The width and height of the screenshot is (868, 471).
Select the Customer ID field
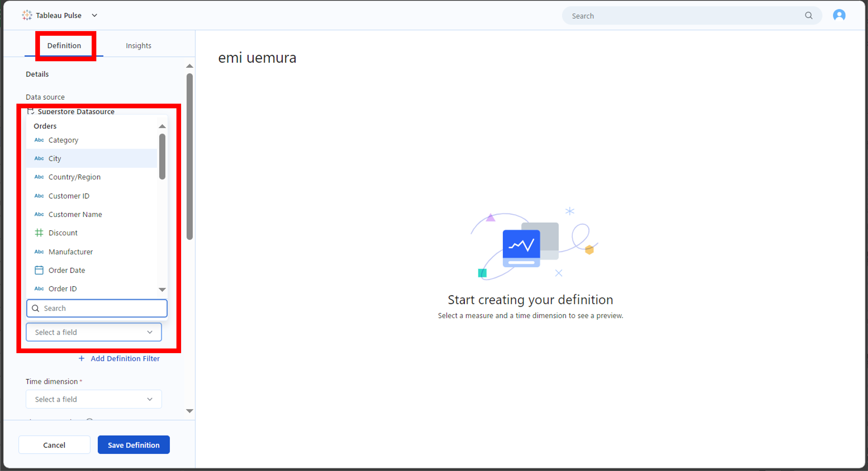pyautogui.click(x=92, y=196)
